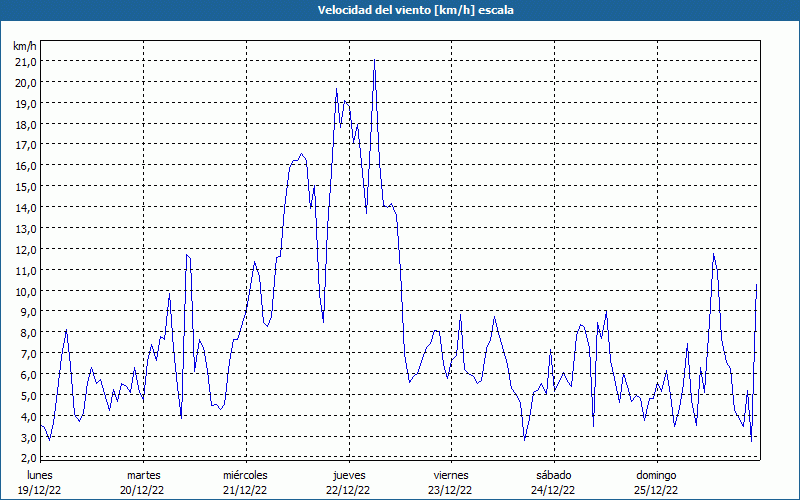
Task: Click the 16,0 y-axis value
Action: coord(26,166)
